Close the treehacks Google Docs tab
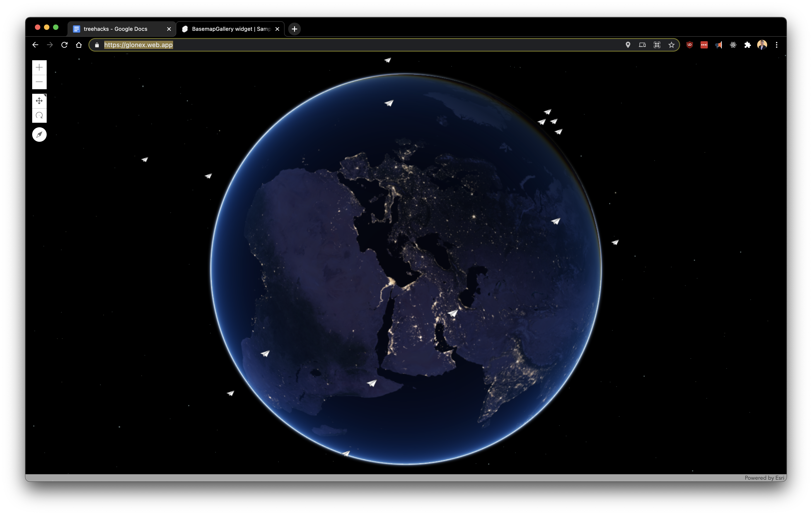Viewport: 812px width, 515px height. tap(169, 29)
